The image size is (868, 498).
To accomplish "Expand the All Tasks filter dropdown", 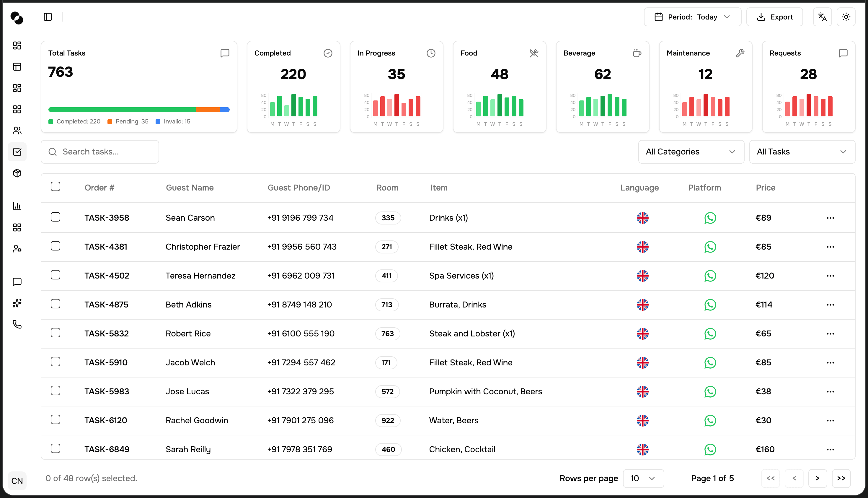I will pyautogui.click(x=802, y=152).
